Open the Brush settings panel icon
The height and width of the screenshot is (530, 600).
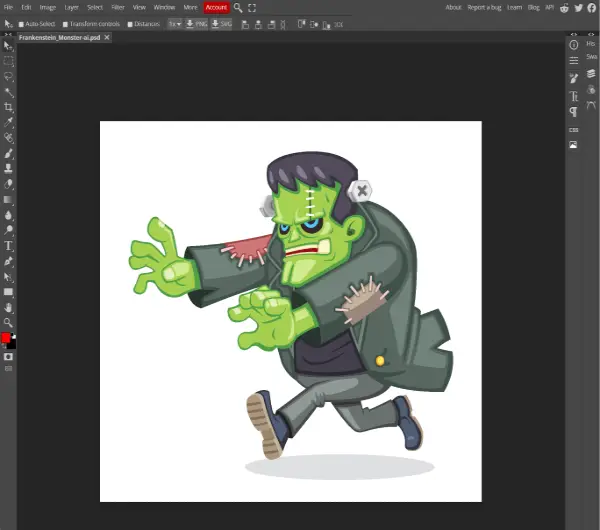(573, 78)
